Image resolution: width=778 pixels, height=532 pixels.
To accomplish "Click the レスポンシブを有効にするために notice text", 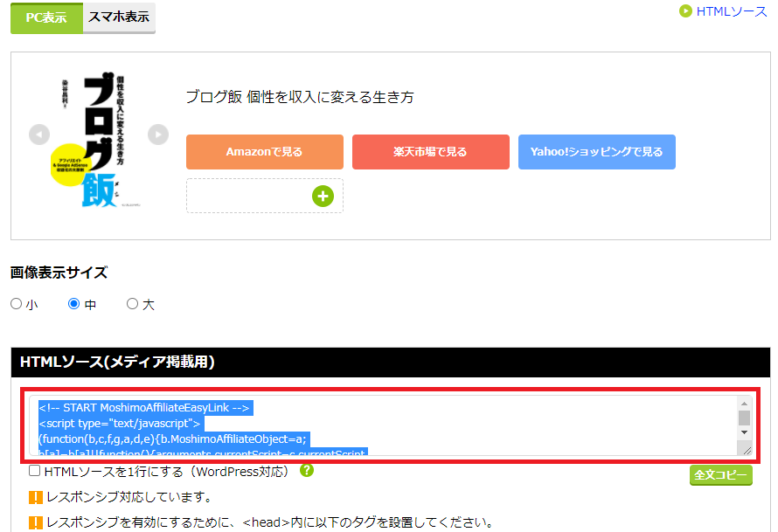I will 270,522.
